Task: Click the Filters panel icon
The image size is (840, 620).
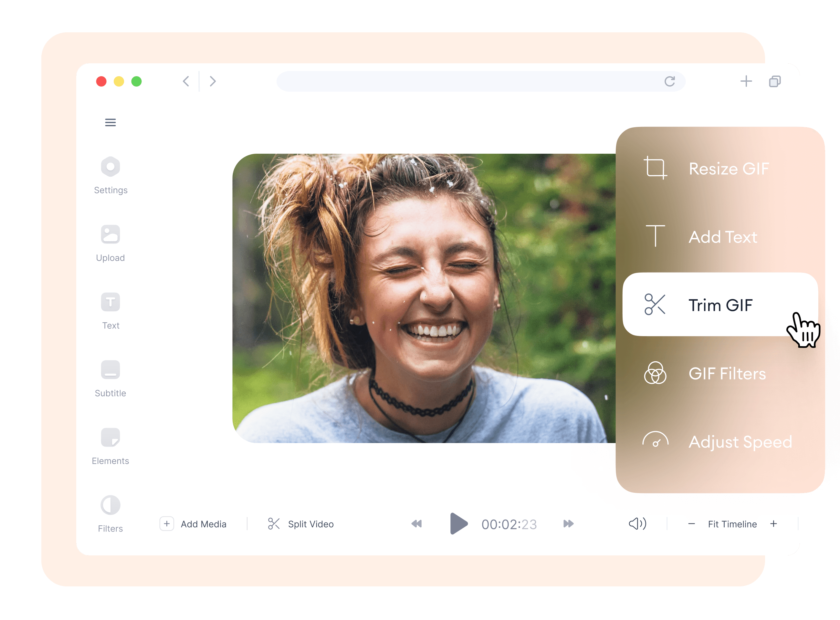Action: click(x=111, y=505)
